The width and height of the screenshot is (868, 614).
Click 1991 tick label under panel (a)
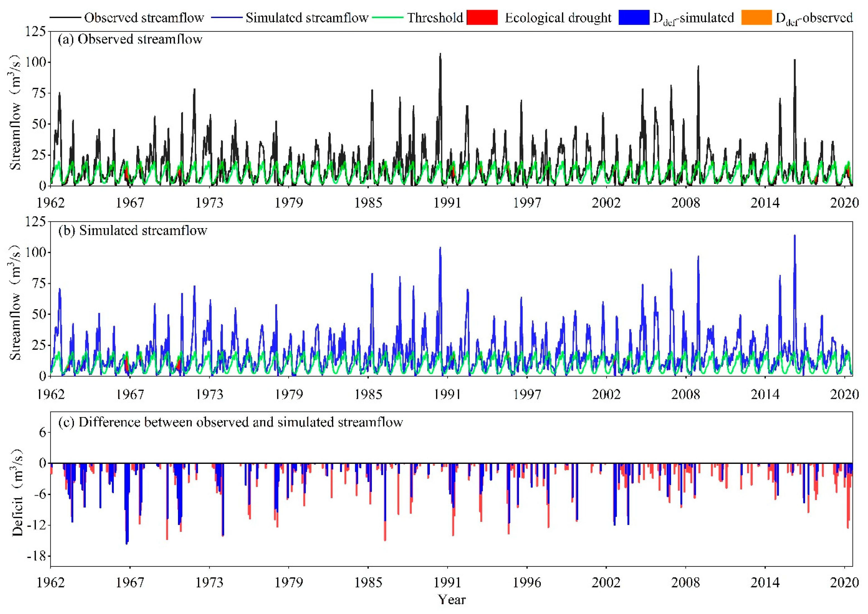point(447,203)
